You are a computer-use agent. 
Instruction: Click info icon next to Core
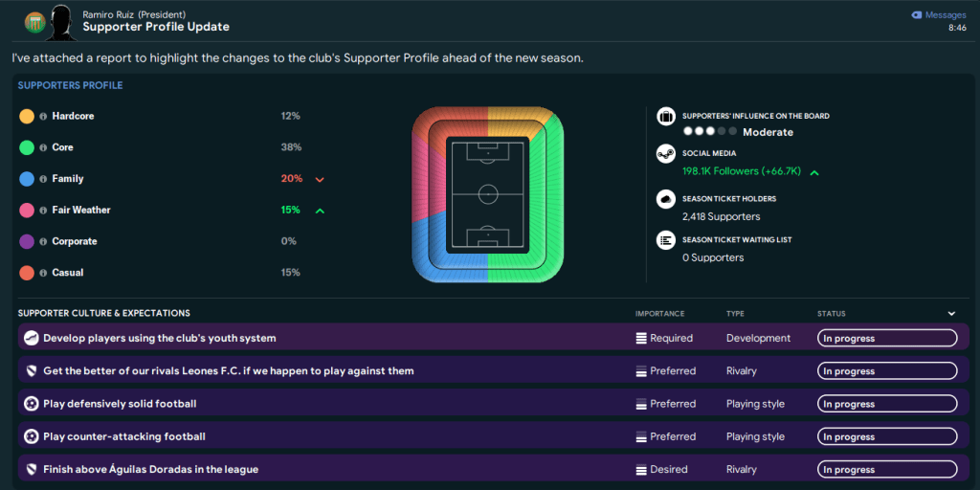(43, 147)
